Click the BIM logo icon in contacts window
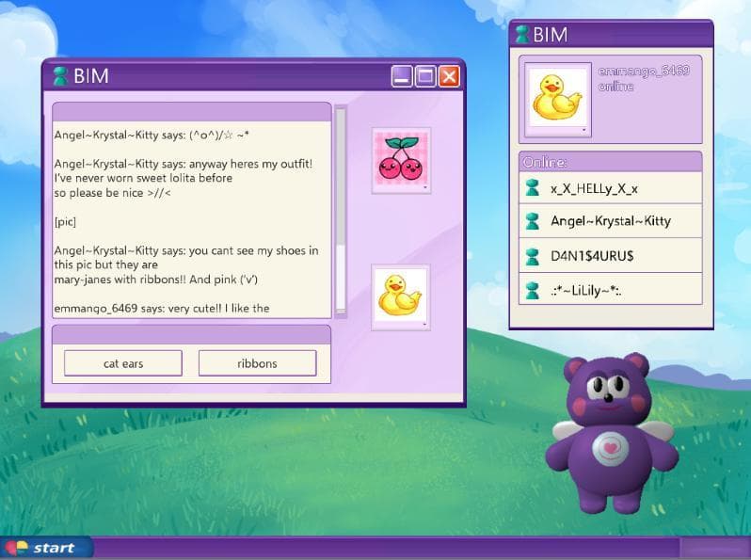The height and width of the screenshot is (560, 751). coord(522,35)
